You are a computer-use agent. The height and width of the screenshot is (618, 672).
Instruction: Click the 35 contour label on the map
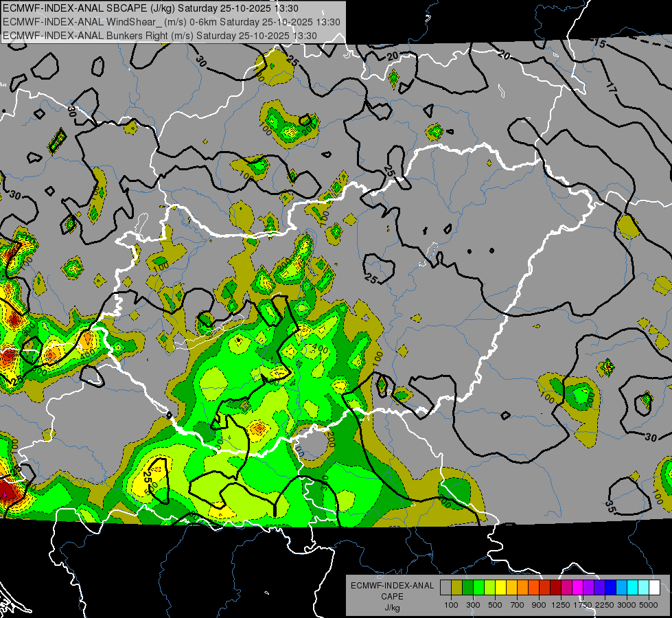point(611,506)
